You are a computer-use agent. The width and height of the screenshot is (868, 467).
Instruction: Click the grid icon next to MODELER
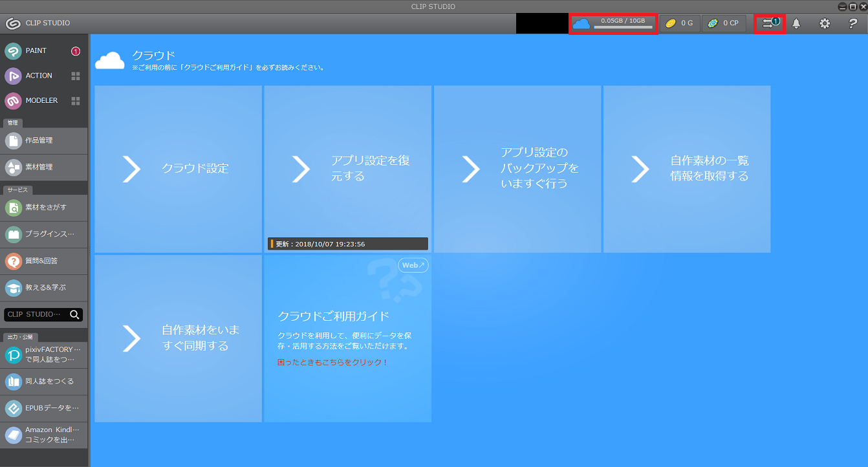point(76,101)
